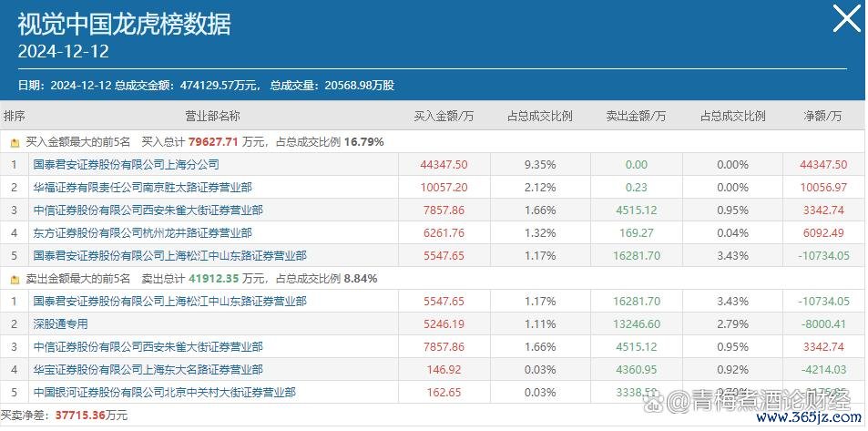The image size is (868, 431).
Task: Open 中信证券西安朱雀大街 link in buy section
Action: click(x=148, y=210)
